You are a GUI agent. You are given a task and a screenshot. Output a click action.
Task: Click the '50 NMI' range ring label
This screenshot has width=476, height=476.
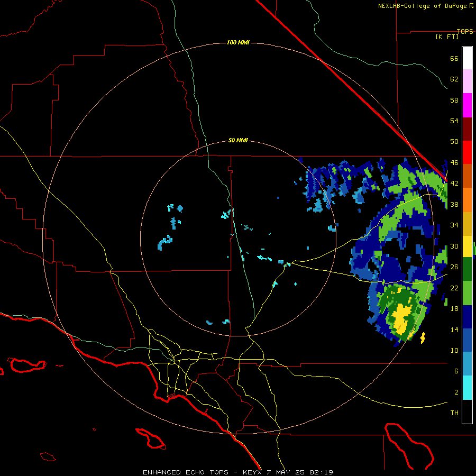[x=238, y=140]
